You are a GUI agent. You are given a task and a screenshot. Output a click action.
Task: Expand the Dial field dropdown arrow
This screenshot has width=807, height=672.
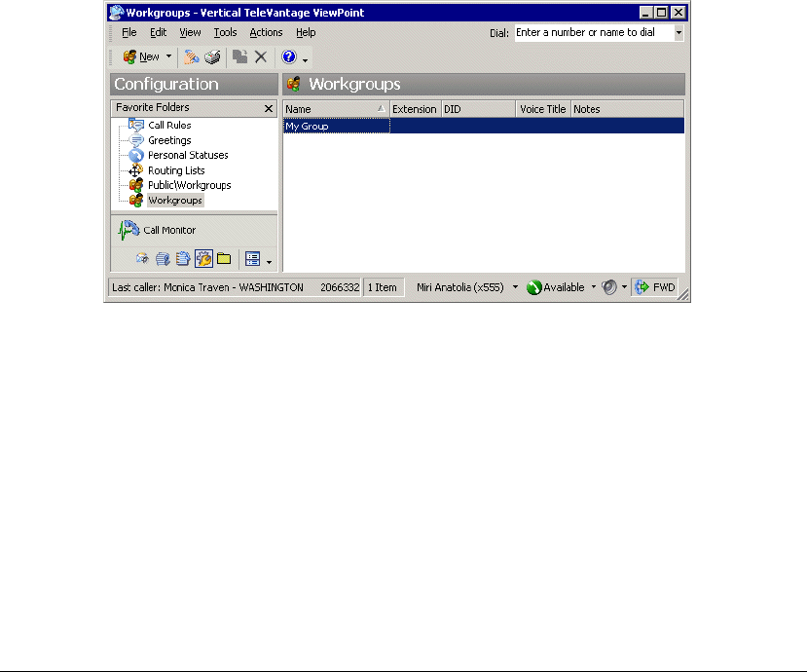point(679,32)
